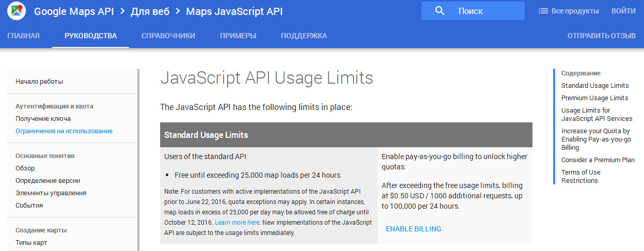
Task: Open 'Типы карт' sidebar item
Action: 32,242
